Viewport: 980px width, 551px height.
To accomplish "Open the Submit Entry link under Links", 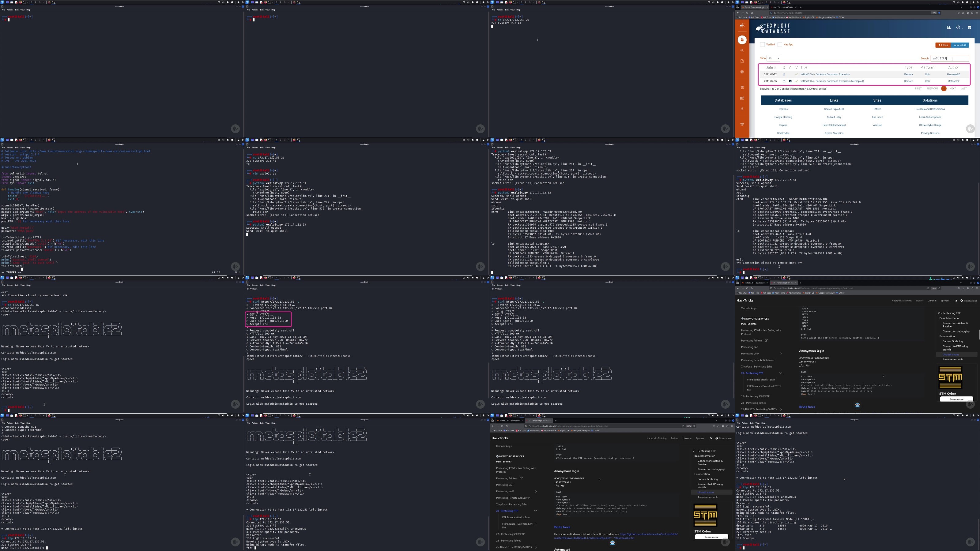I will click(x=834, y=117).
